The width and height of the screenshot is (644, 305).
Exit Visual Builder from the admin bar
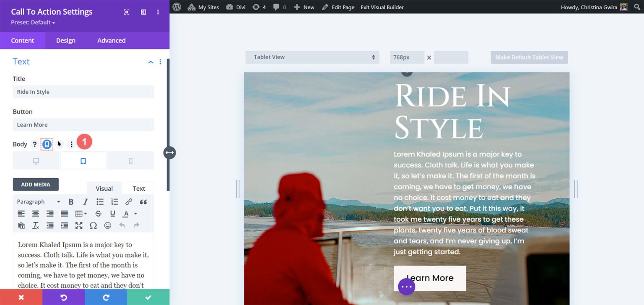coord(382,7)
